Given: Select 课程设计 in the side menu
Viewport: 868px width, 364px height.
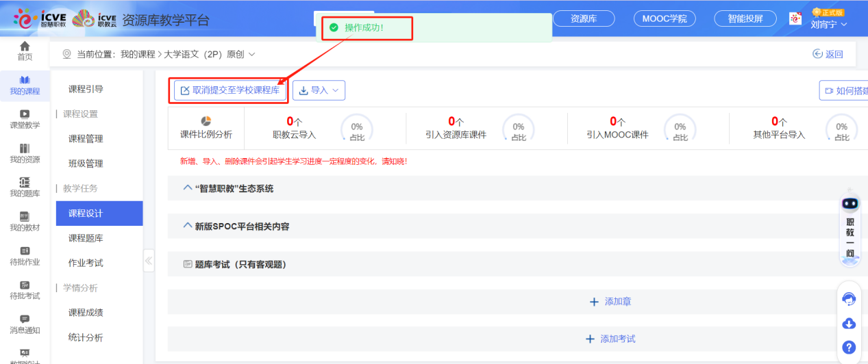Looking at the screenshot, I should pos(99,213).
